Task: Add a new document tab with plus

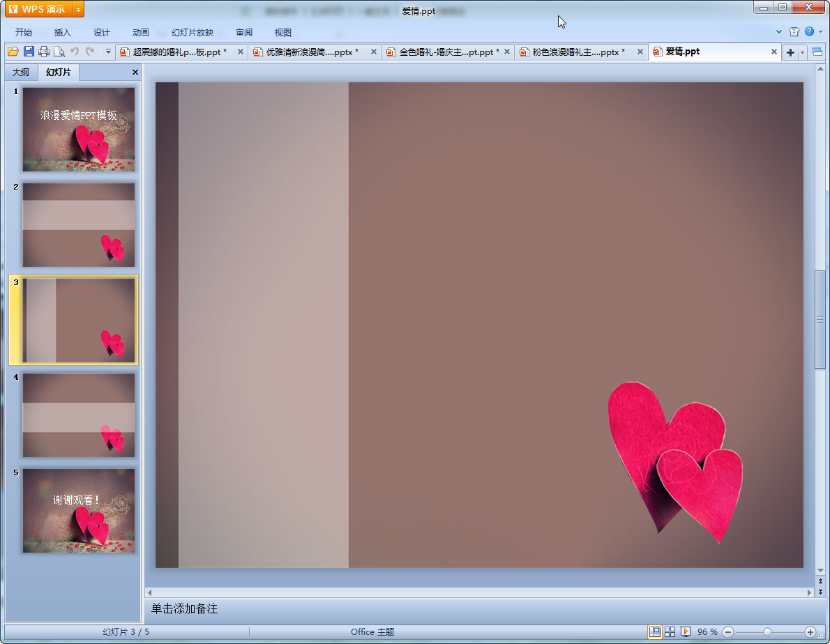Action: pos(790,52)
